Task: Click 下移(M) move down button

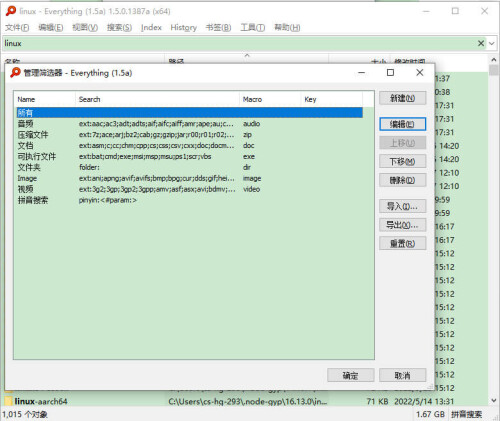Action: (402, 161)
